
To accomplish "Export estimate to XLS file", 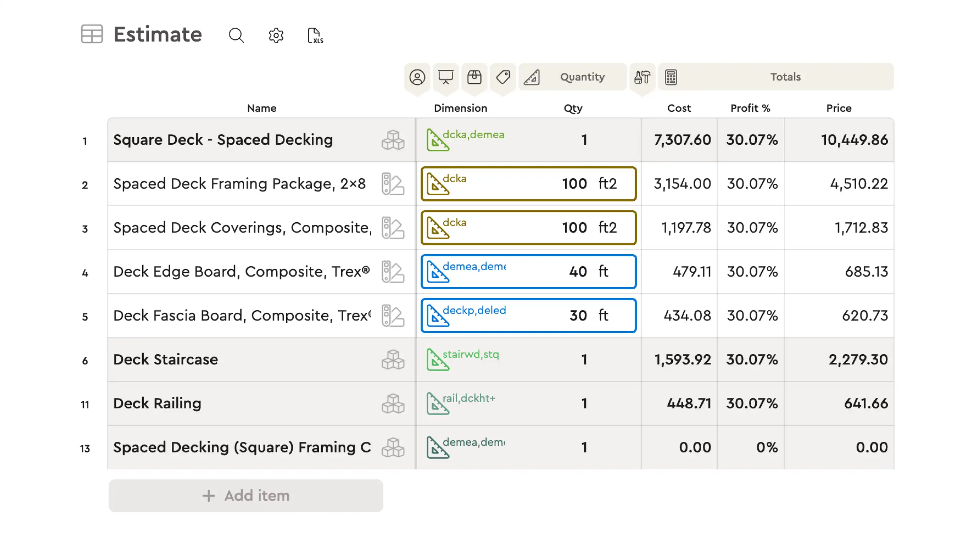I will [x=315, y=36].
